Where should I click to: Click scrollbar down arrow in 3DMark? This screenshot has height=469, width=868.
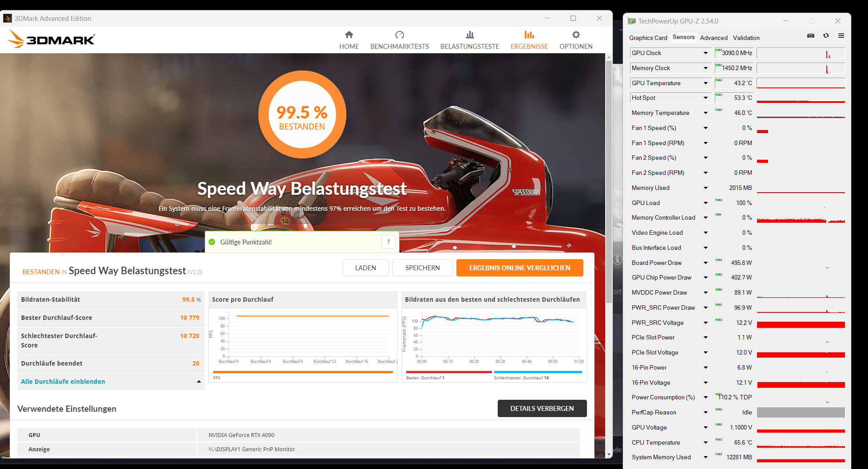click(x=609, y=454)
